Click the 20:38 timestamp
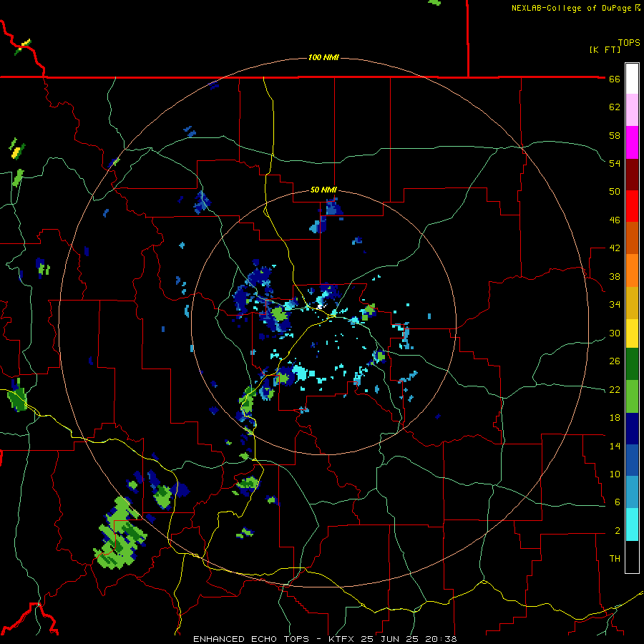This screenshot has height=644, width=644. [x=439, y=639]
